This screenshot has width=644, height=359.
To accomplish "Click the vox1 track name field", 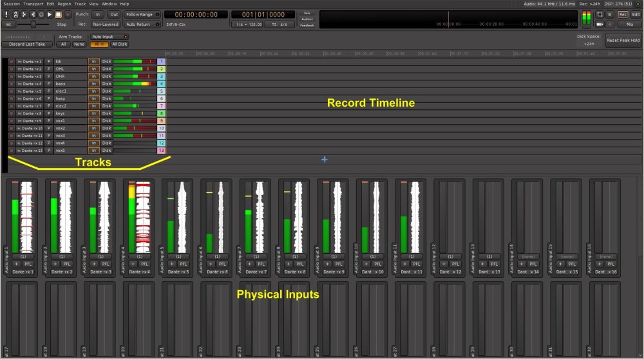I will [70, 121].
